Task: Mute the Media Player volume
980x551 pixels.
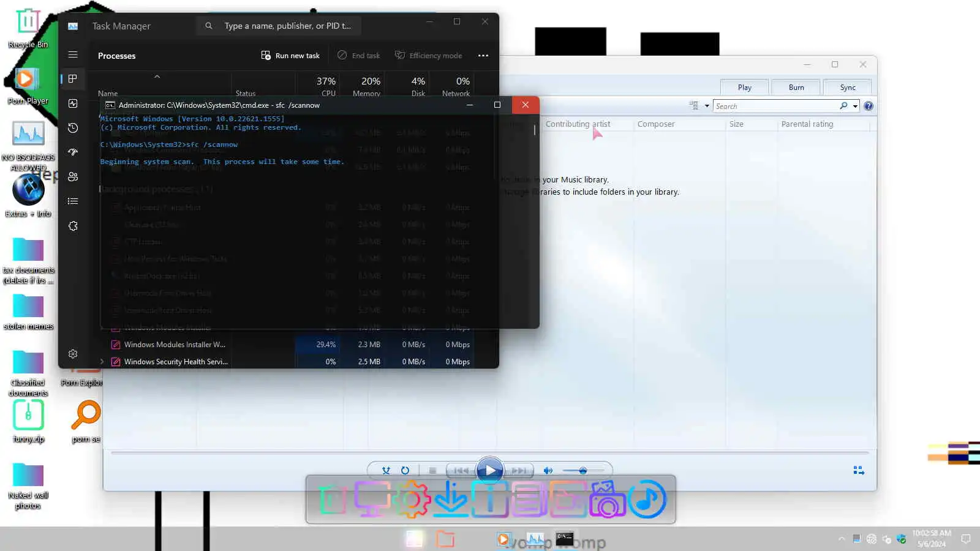Action: (x=548, y=470)
